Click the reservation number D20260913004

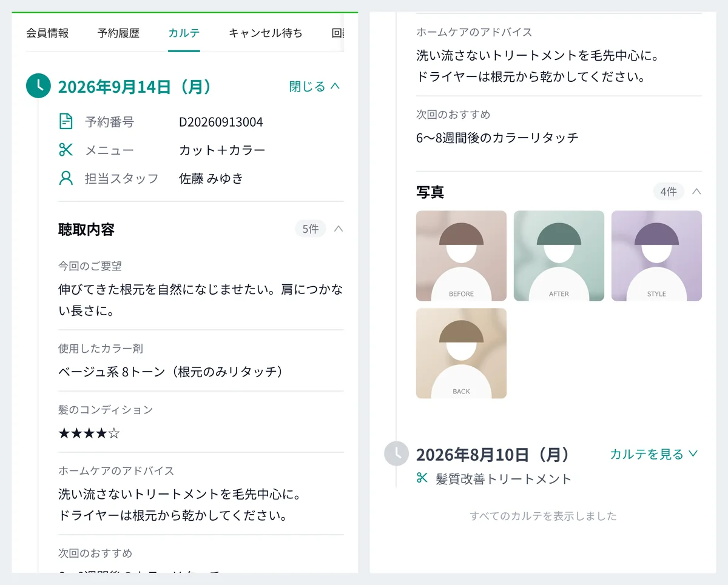tap(221, 122)
